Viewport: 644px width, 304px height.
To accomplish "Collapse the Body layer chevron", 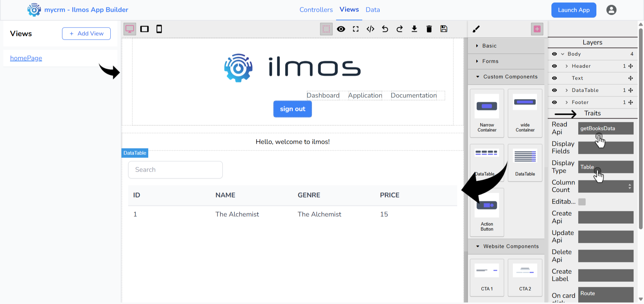I will pos(562,54).
